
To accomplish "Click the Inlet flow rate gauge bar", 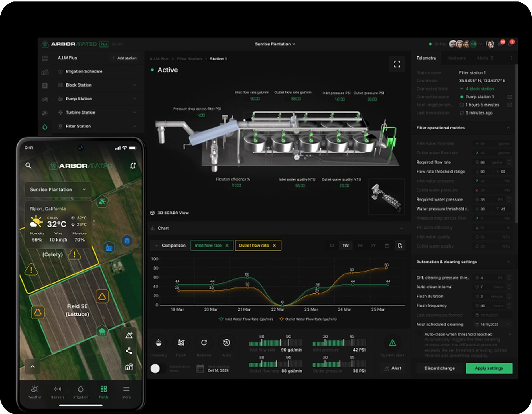I will pyautogui.click(x=275, y=343).
